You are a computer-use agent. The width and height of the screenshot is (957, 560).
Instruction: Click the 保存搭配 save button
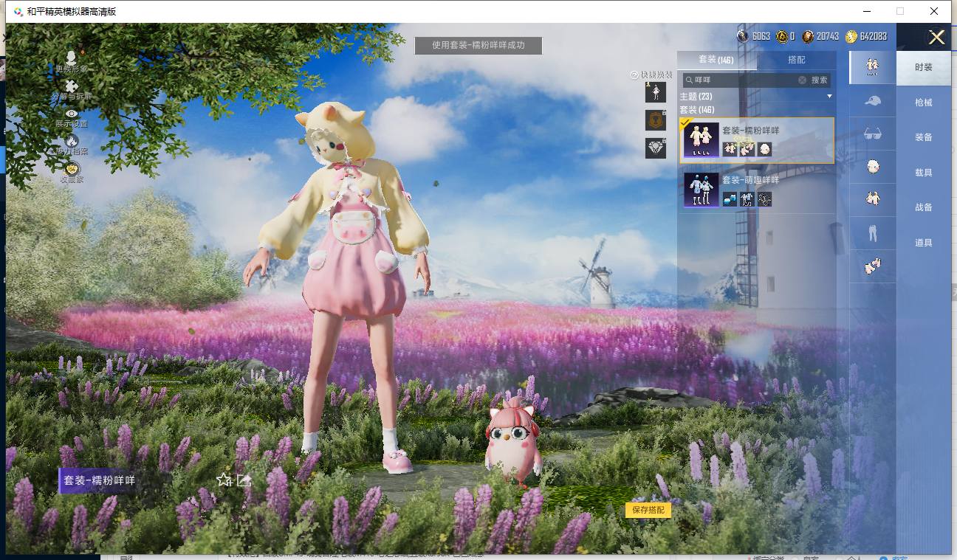tap(648, 510)
